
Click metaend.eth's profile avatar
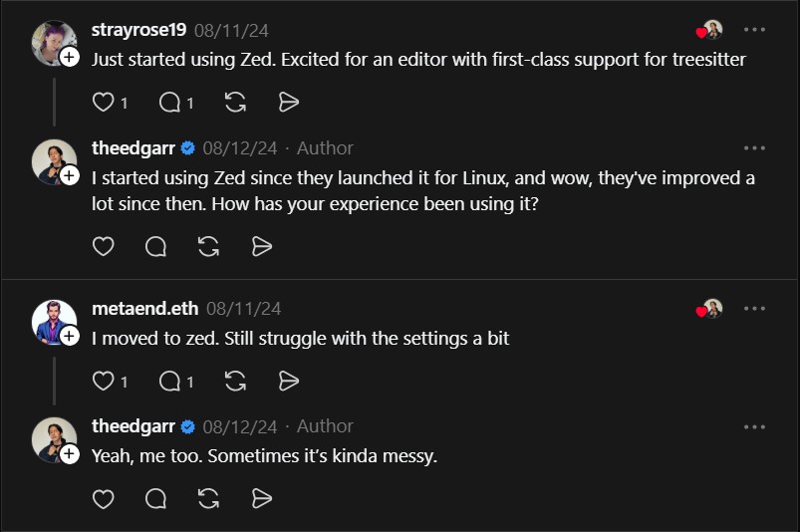click(54, 321)
